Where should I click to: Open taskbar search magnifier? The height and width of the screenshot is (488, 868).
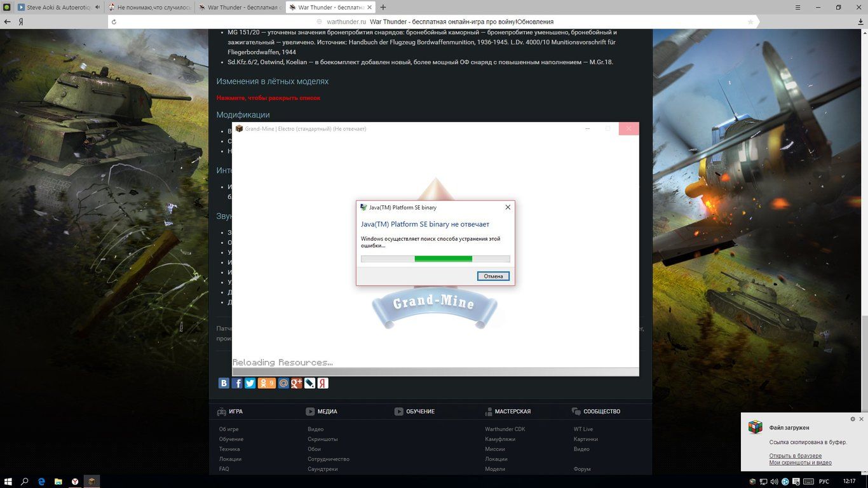(25, 481)
